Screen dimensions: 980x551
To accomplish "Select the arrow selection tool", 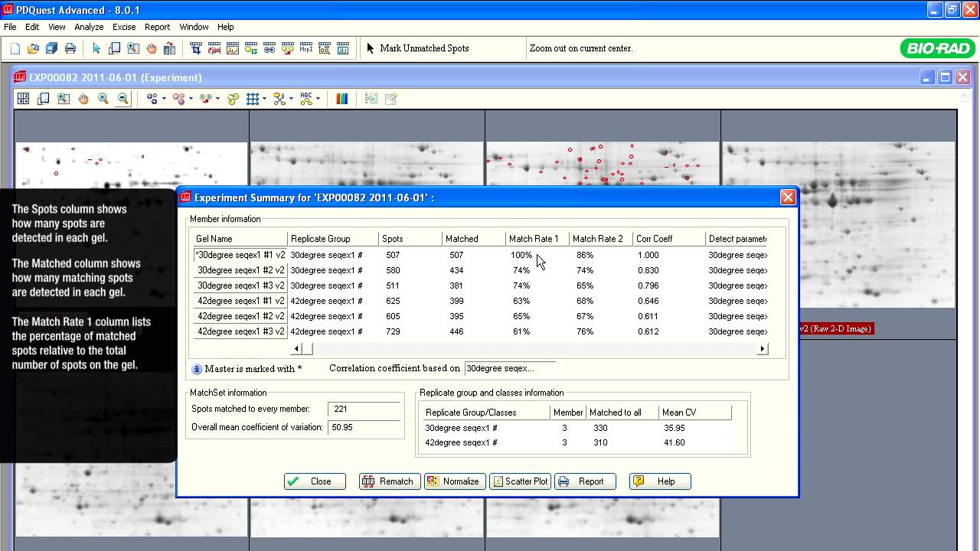I will coord(96,48).
